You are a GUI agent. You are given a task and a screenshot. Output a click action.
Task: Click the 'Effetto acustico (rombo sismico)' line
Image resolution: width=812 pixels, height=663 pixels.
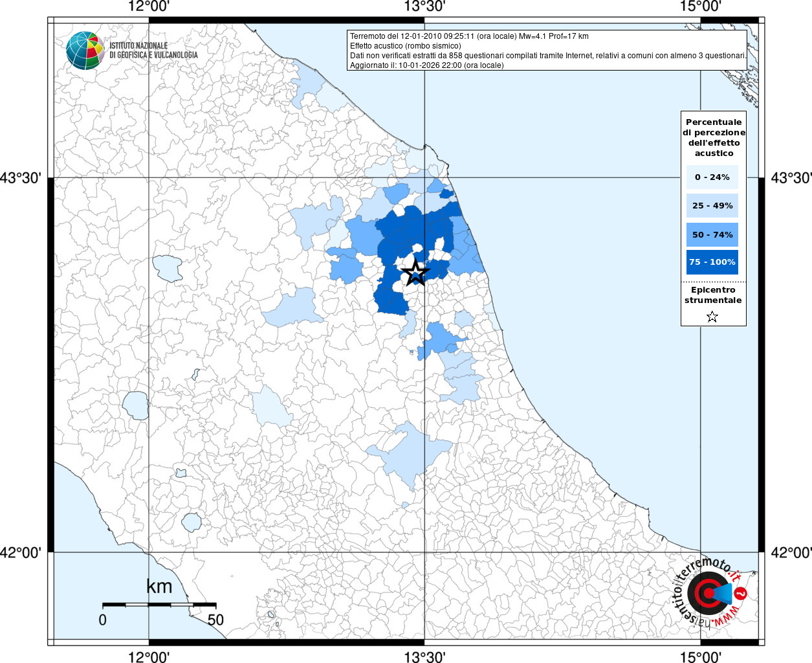coord(406,46)
